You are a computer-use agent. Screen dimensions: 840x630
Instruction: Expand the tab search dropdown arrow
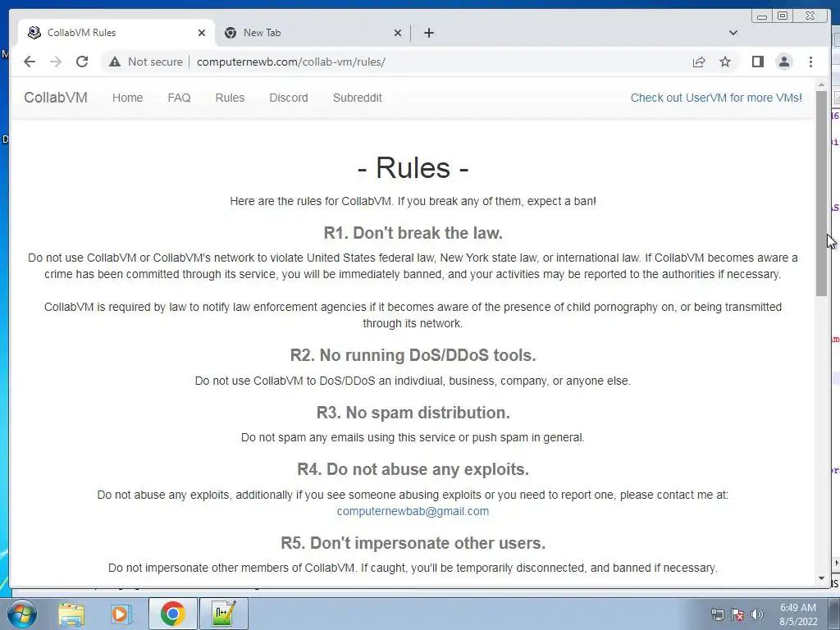733,33
